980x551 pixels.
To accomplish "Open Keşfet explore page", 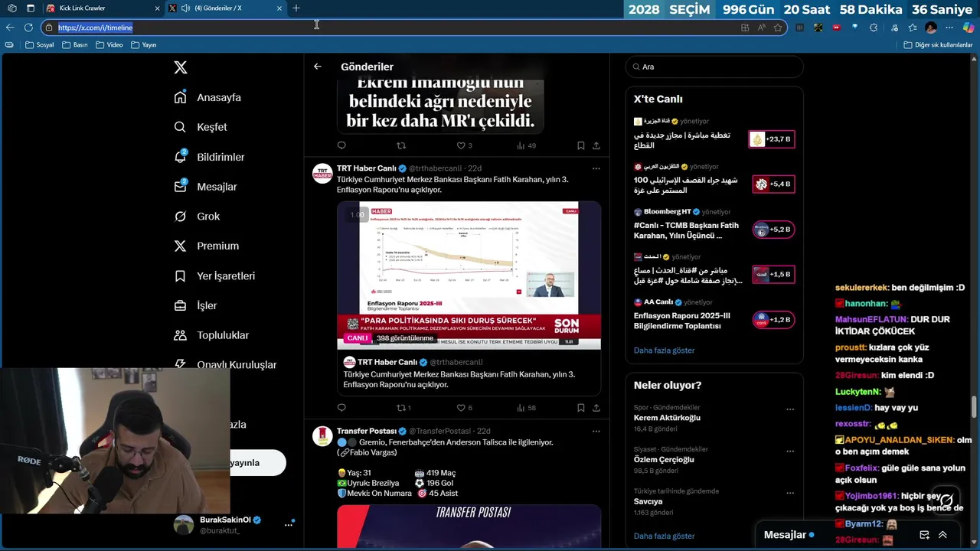I will click(x=201, y=127).
